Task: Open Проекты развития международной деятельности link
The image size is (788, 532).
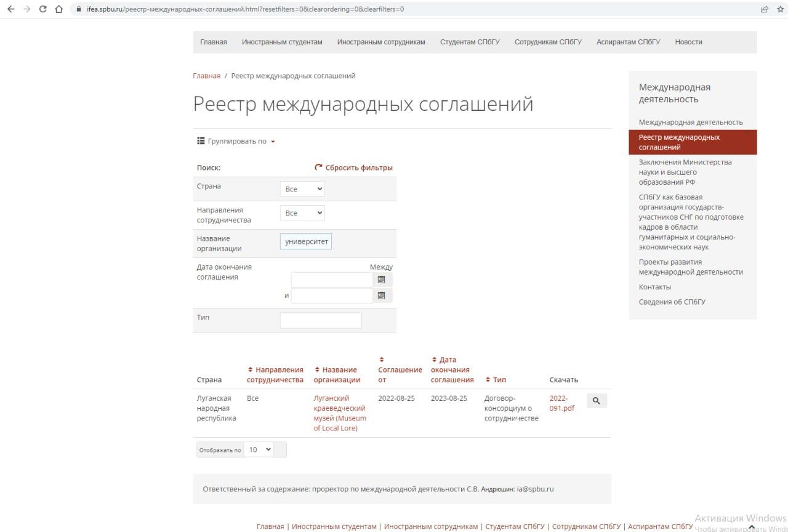Action: tap(691, 267)
